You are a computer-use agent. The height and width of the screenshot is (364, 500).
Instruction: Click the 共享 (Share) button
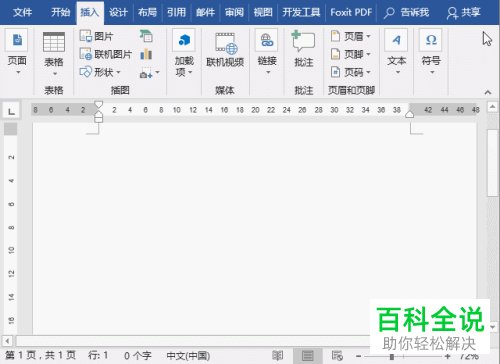[x=463, y=13]
